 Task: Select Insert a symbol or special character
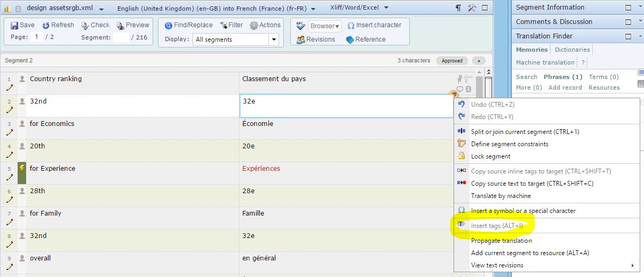[x=547, y=211]
